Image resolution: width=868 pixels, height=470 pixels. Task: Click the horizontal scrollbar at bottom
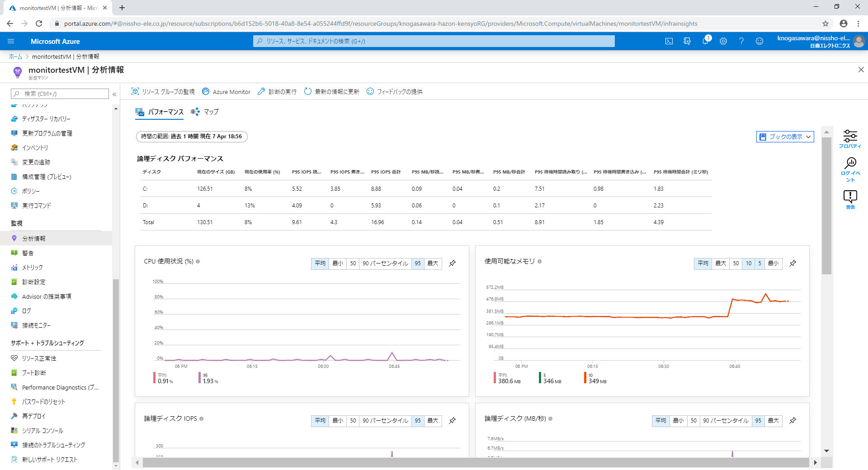(x=475, y=462)
